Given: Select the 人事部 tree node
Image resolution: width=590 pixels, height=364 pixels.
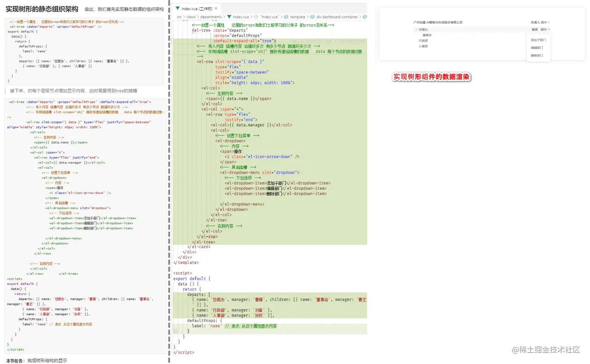Looking at the screenshot, I should pos(423,46).
